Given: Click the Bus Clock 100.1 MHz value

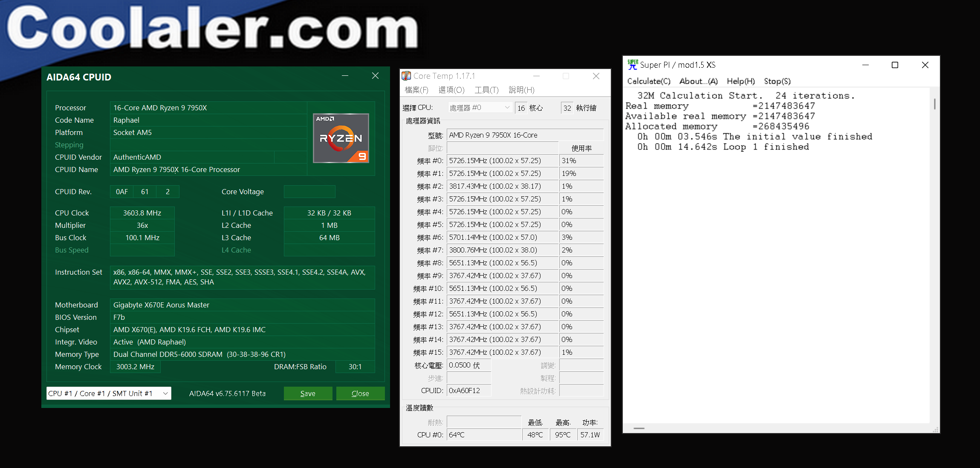Looking at the screenshot, I should click(142, 238).
